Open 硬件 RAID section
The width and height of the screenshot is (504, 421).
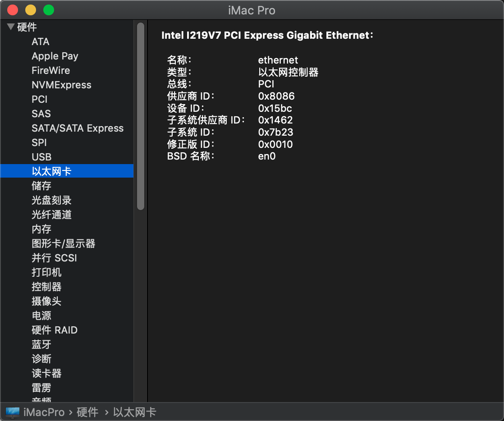(x=55, y=330)
